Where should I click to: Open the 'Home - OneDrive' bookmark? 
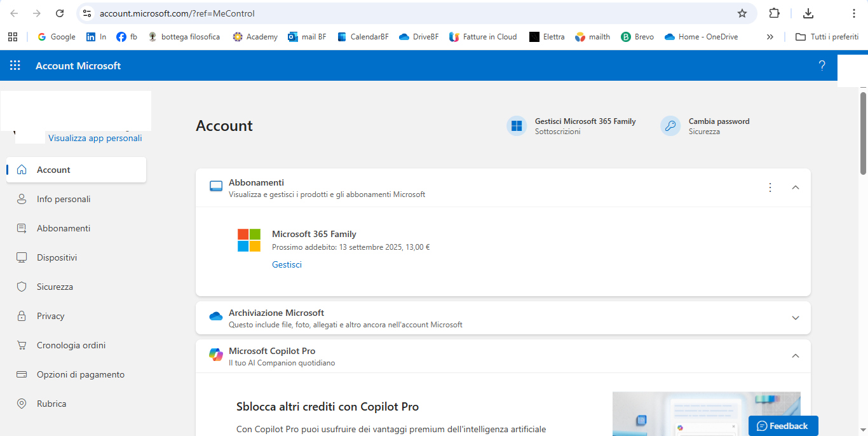702,37
